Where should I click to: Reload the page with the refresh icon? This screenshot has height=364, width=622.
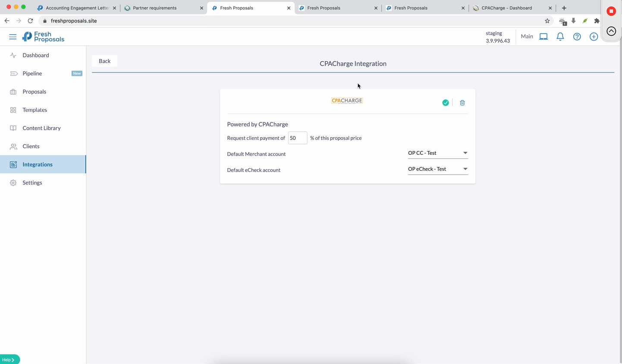[x=30, y=21]
